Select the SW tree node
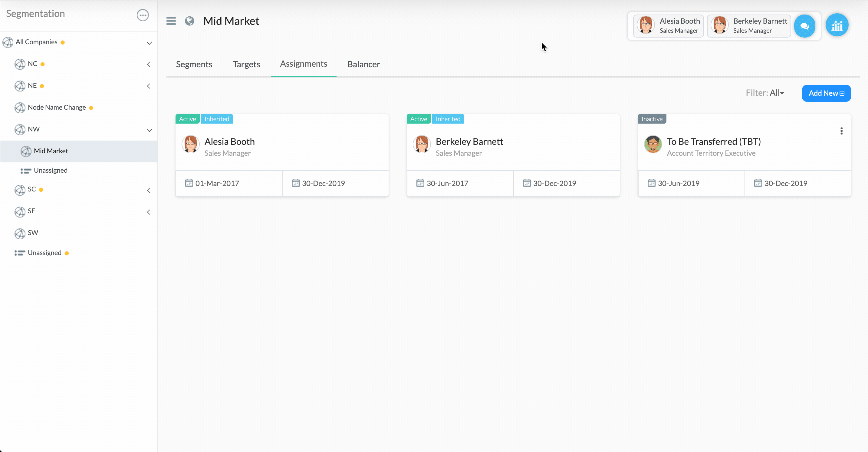The image size is (868, 452). click(x=33, y=233)
